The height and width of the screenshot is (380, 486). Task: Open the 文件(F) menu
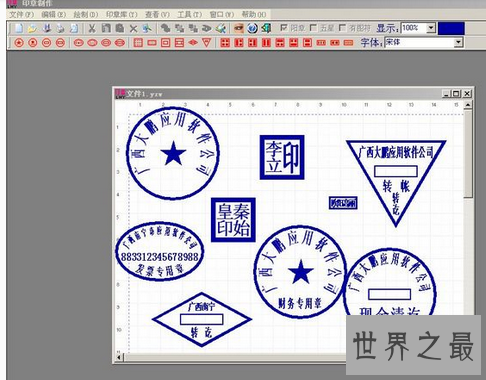21,14
